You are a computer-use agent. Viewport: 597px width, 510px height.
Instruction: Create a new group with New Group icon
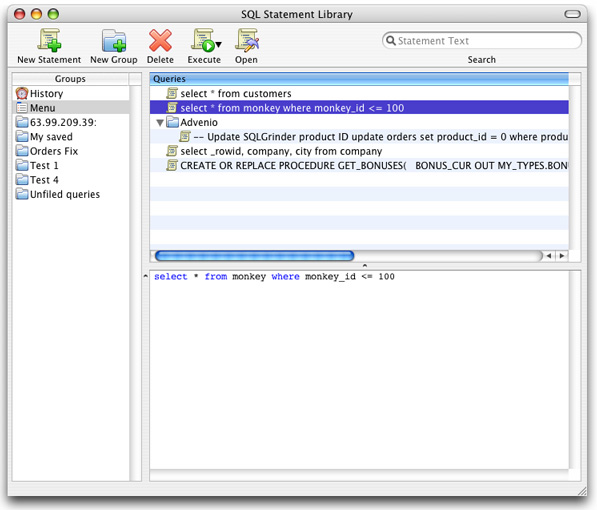[114, 40]
